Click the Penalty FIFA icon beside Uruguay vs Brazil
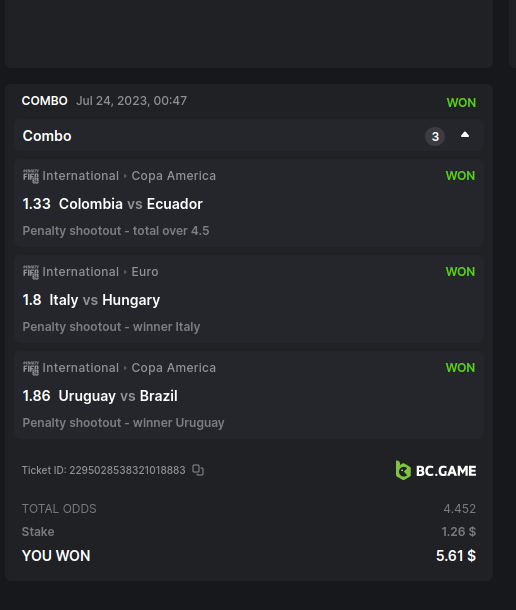Screen dimensions: 516x610 (31, 368)
